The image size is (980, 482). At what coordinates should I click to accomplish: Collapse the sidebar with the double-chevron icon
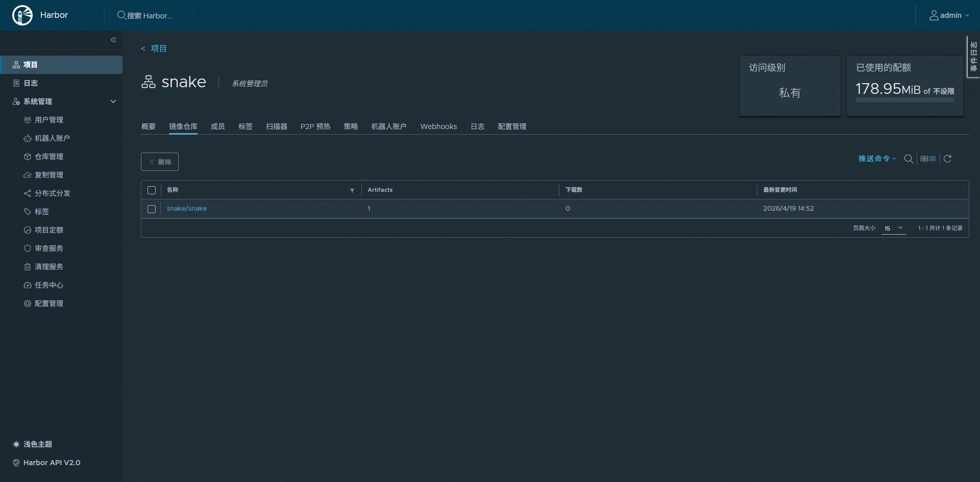(x=113, y=40)
